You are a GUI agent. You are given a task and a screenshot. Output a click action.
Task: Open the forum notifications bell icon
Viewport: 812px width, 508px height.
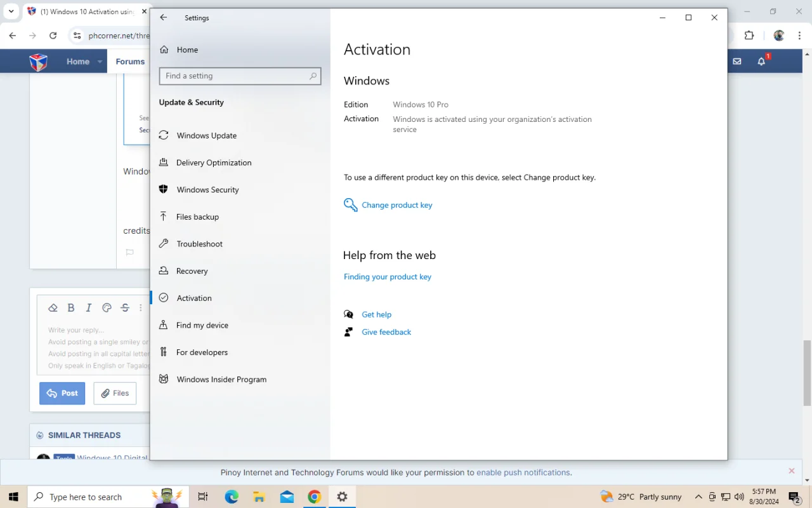pyautogui.click(x=762, y=62)
